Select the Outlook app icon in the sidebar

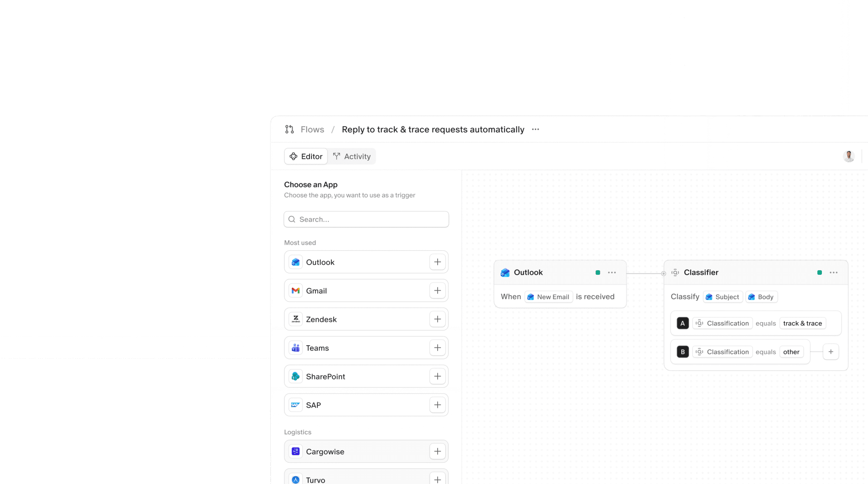pyautogui.click(x=296, y=262)
